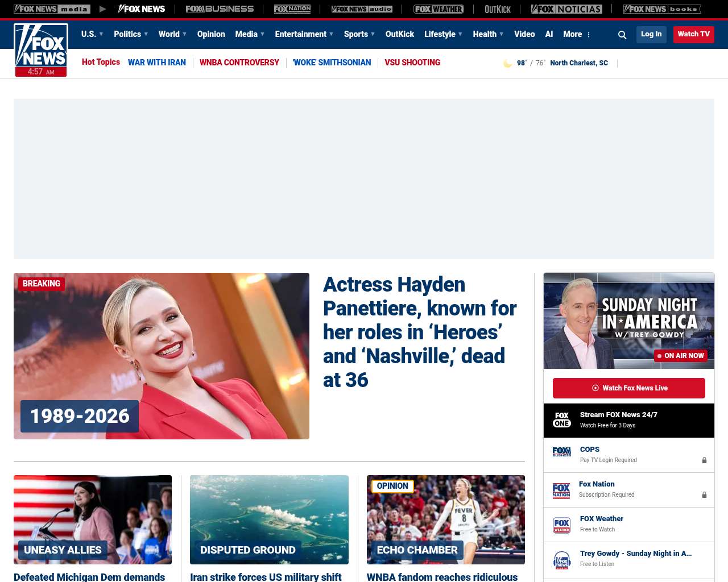Viewport: 728px width, 582px height.
Task: Click the Fox Nation icon in sidebar list
Action: pos(561,490)
